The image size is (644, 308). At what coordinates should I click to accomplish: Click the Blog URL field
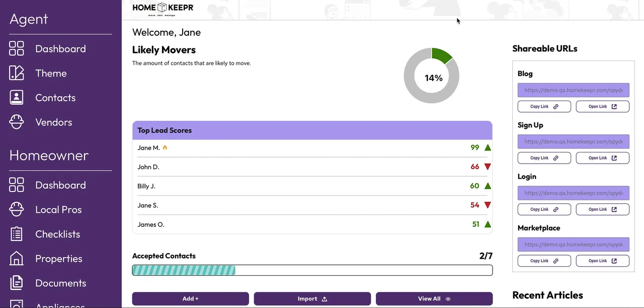(x=574, y=90)
